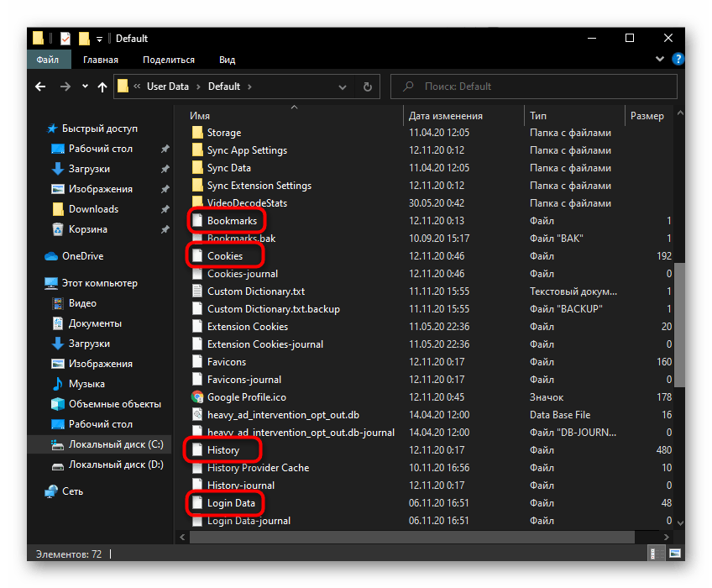Open recent locations dropdown arrow
The image size is (712, 588).
click(x=85, y=87)
